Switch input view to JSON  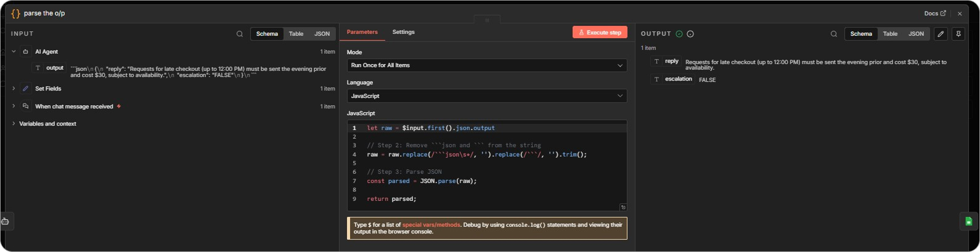click(322, 34)
